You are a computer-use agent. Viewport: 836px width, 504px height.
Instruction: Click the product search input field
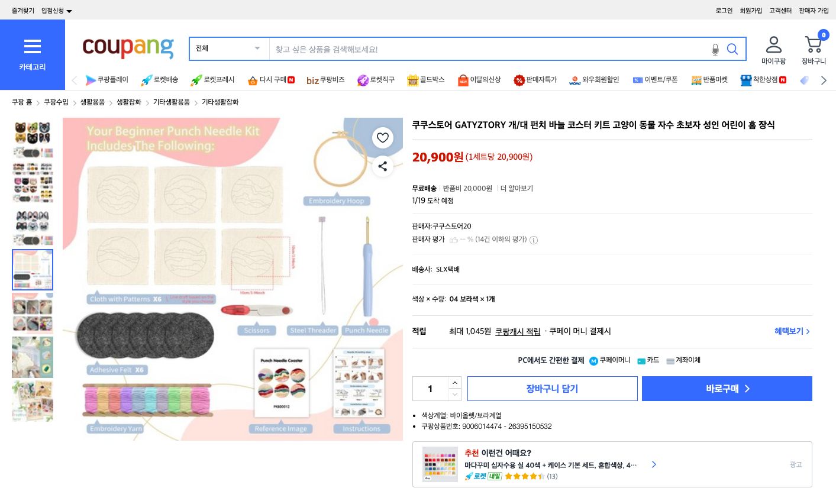[473, 49]
